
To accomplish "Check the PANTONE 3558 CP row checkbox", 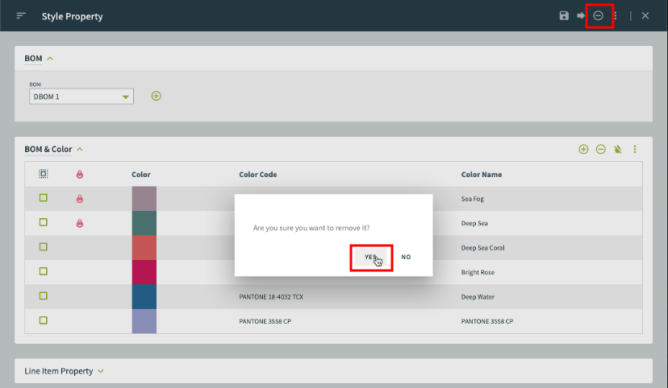I will 43,320.
